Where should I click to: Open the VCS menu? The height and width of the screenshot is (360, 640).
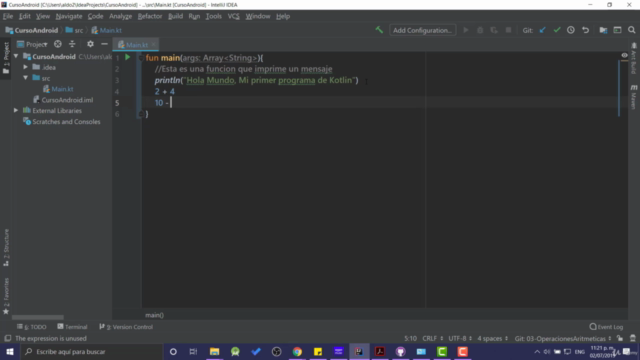pyautogui.click(x=233, y=16)
